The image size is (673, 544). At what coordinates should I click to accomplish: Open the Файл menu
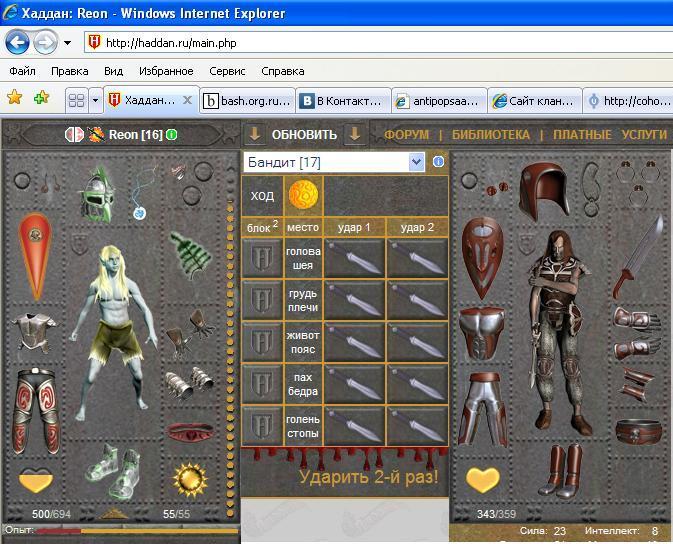22,71
